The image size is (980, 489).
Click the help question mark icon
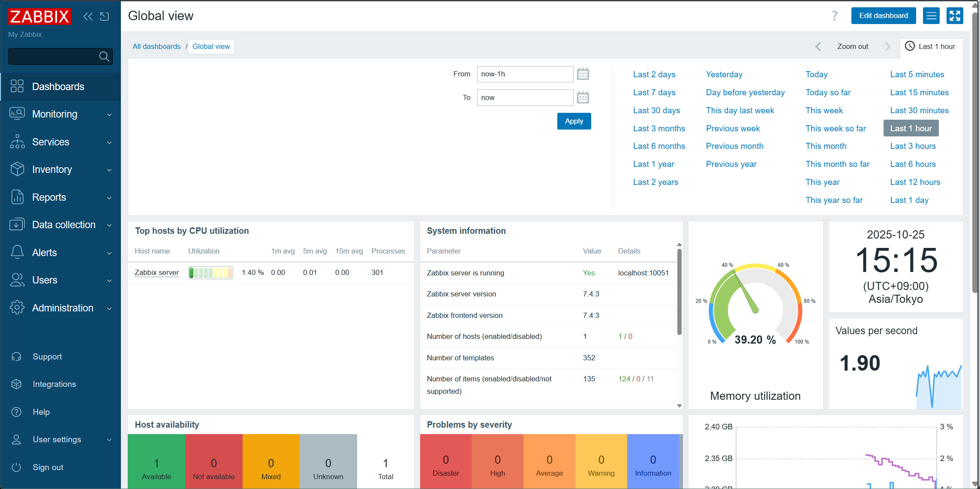pos(834,16)
